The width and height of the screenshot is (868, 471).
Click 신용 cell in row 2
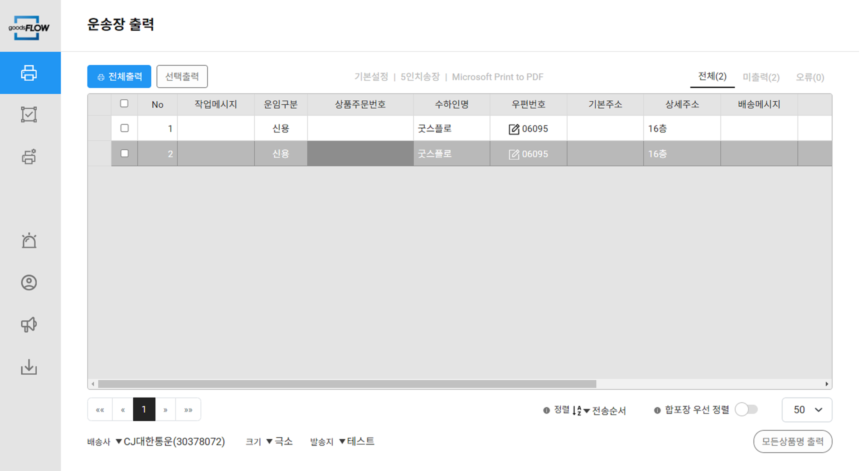coord(281,154)
